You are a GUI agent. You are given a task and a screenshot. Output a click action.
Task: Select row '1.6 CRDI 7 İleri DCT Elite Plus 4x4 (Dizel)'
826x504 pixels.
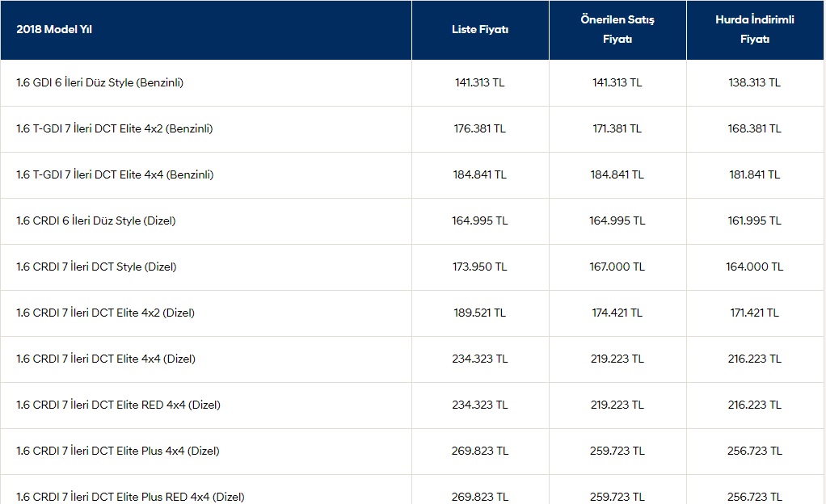[x=412, y=451]
